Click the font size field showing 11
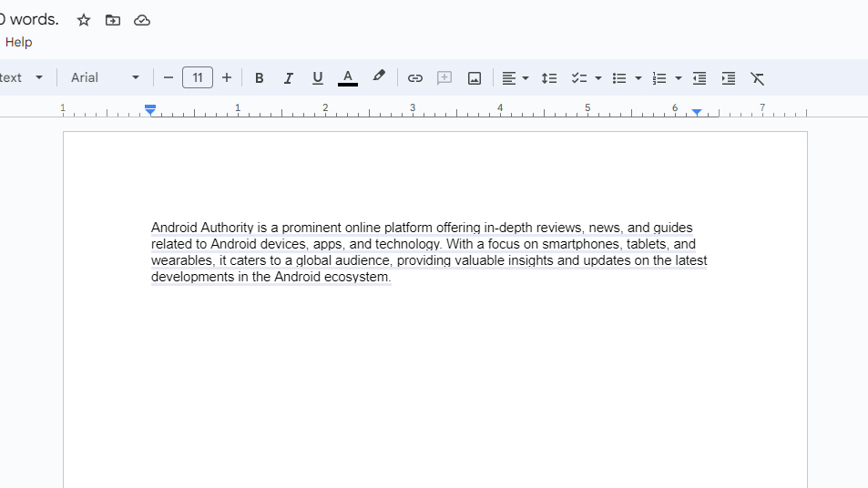Screen dimensions: 868x488 198,77
